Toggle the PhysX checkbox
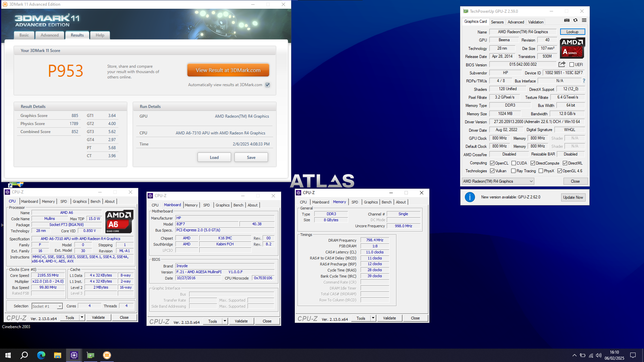The height and width of the screenshot is (362, 644). click(541, 171)
